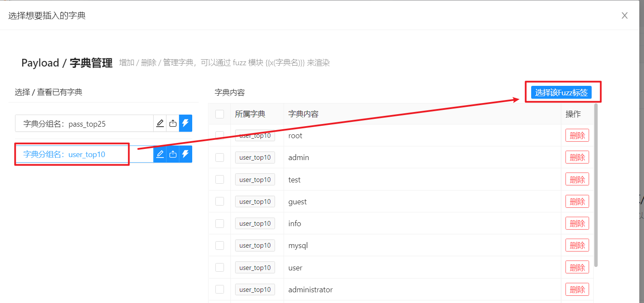
Task: Click edit icon for pass_top25 dictionary
Action: point(160,124)
